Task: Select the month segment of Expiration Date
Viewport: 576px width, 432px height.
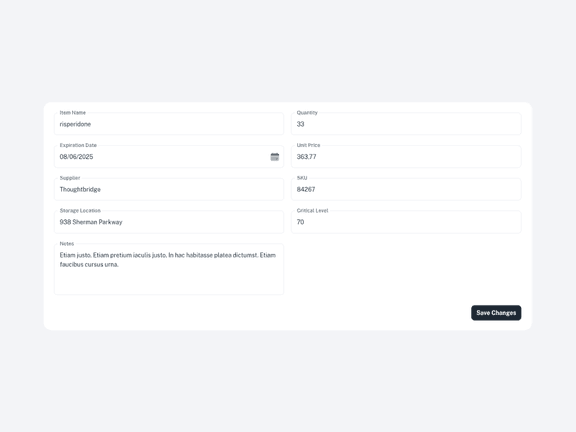Action: [x=63, y=157]
